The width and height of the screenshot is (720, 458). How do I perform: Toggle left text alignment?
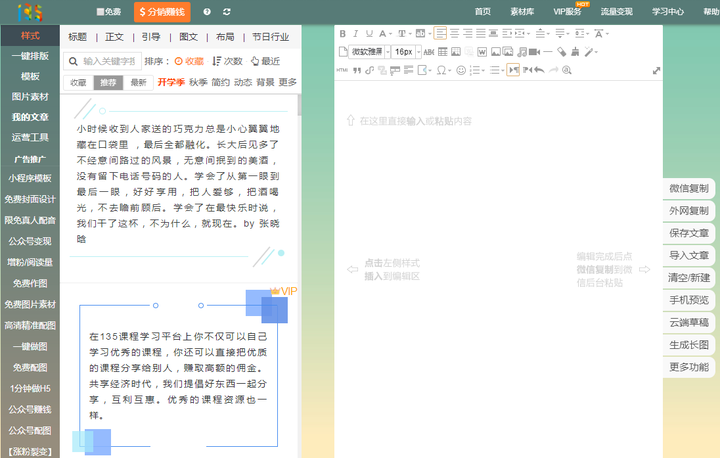(x=440, y=34)
